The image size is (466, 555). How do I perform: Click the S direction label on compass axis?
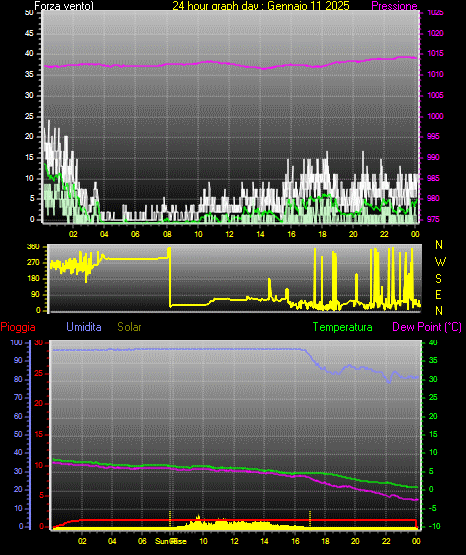click(x=438, y=279)
